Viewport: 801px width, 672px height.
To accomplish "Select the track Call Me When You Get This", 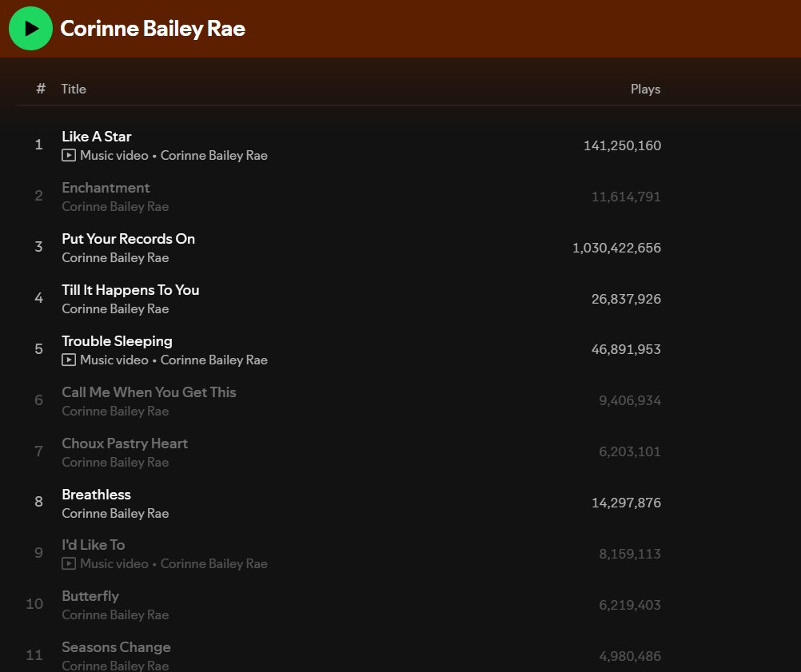I will pos(149,392).
